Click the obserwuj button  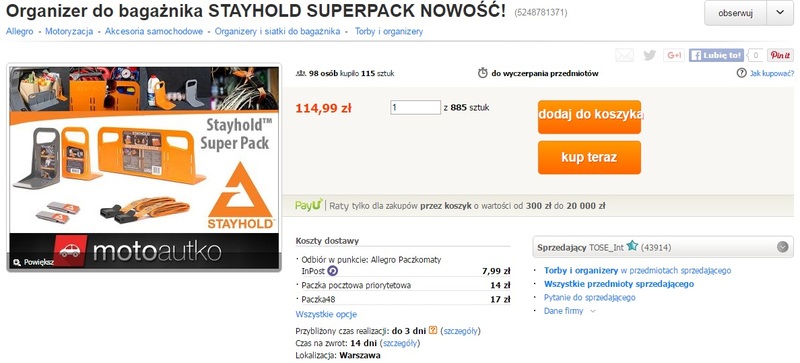tap(735, 13)
